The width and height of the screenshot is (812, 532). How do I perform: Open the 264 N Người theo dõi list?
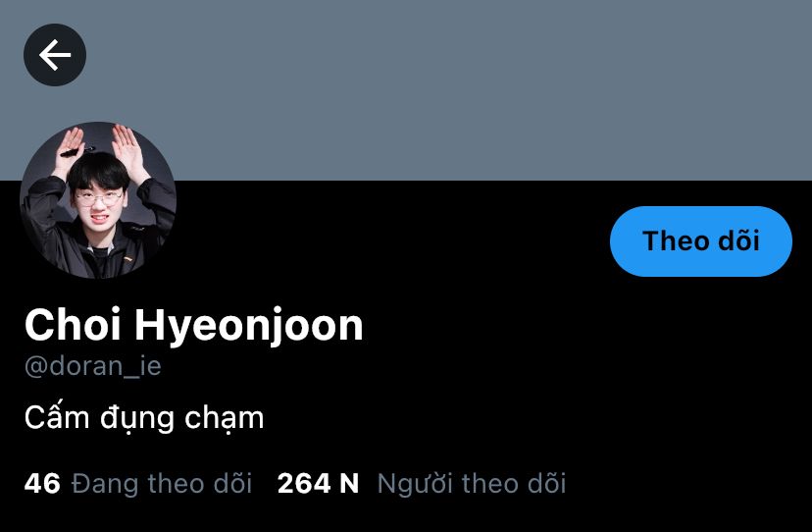pyautogui.click(x=422, y=483)
